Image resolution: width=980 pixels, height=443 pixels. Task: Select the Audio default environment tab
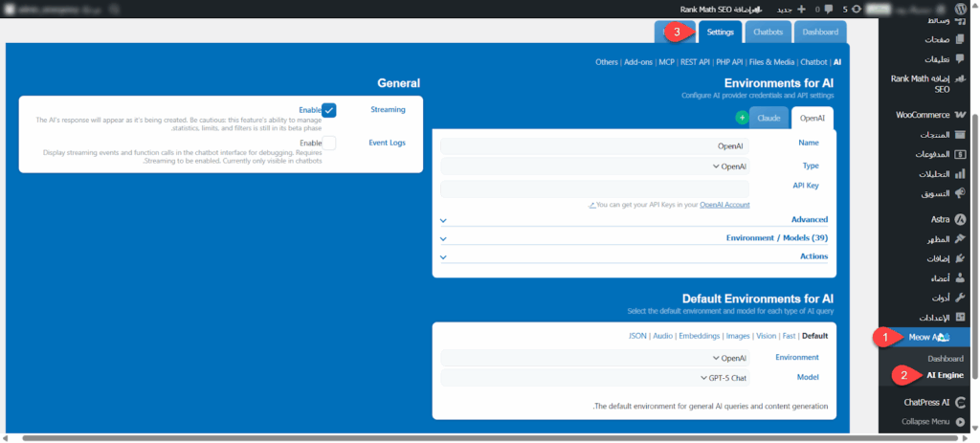663,336
